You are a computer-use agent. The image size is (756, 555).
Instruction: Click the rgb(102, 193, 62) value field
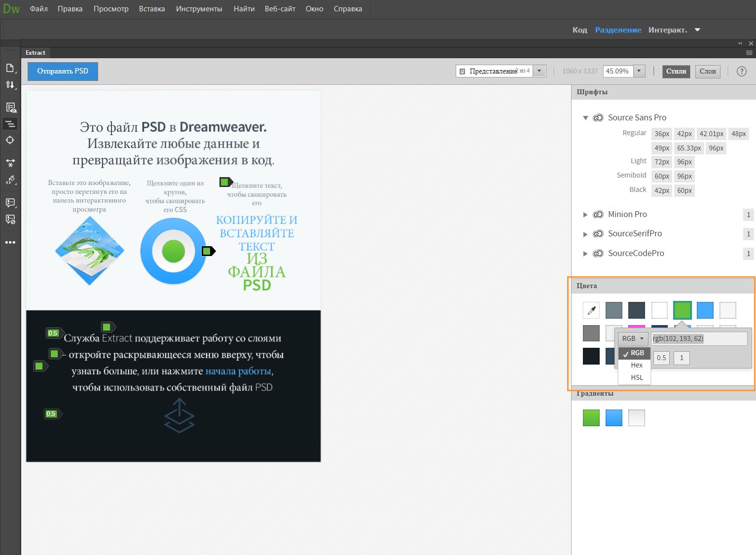[x=699, y=338]
